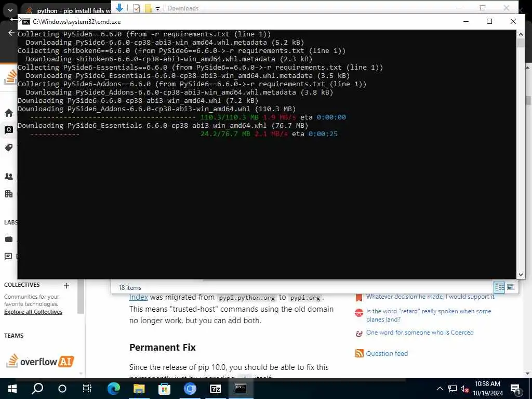Switch to the Chromium browser taskbar icon

(x=190, y=389)
